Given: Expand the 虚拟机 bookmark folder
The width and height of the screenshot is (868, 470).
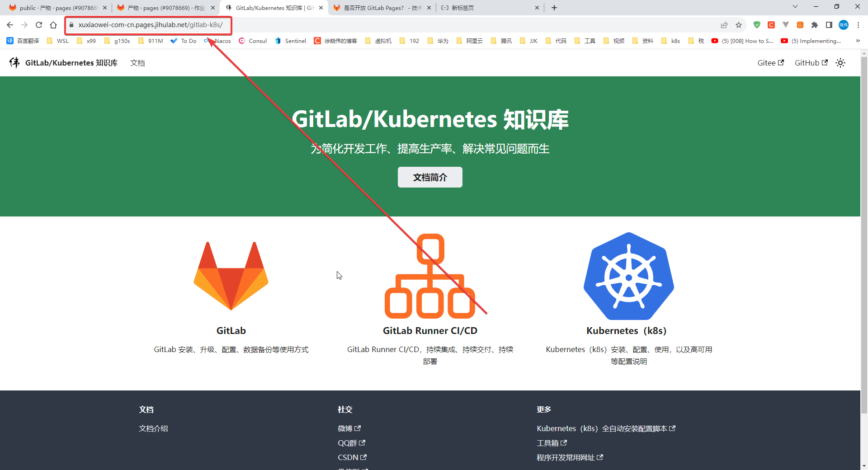Looking at the screenshot, I should (x=378, y=41).
